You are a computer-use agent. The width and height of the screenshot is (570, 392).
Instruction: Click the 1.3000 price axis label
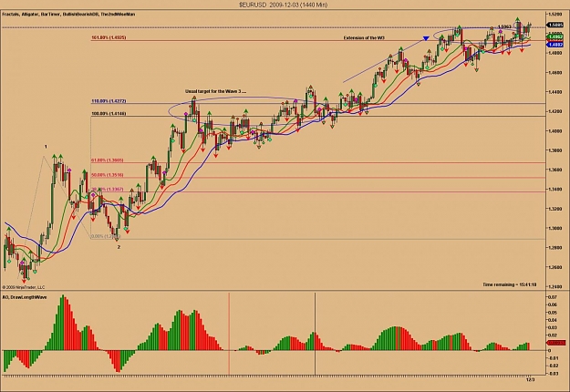point(554,228)
